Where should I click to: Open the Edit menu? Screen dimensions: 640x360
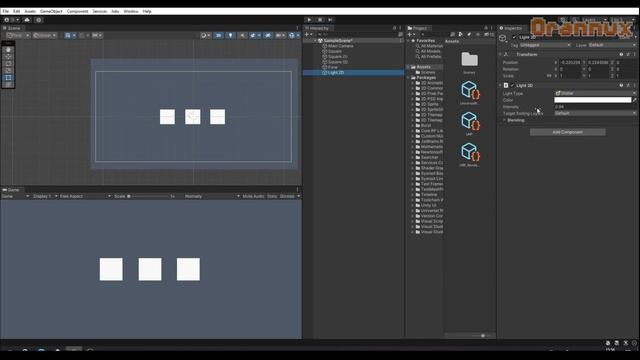[16, 11]
